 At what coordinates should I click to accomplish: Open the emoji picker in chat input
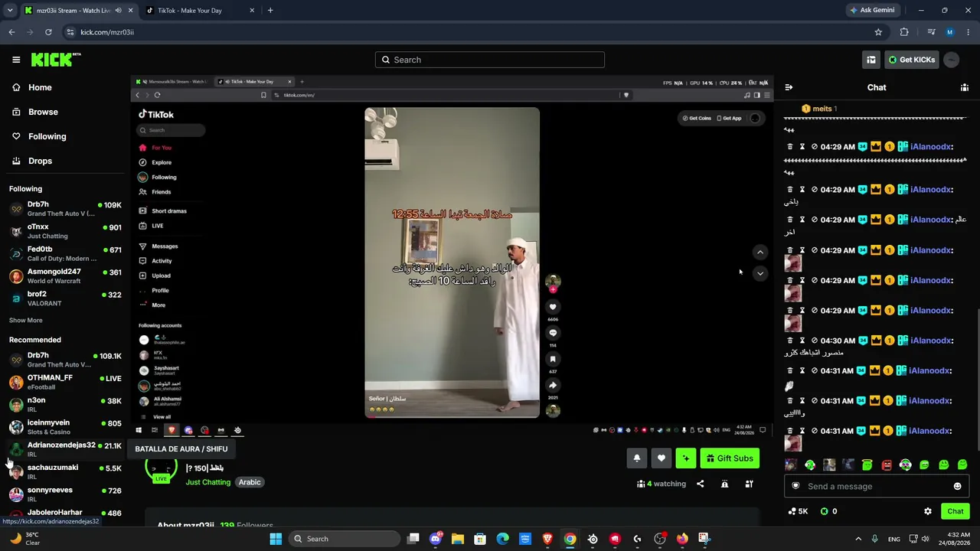(957, 486)
